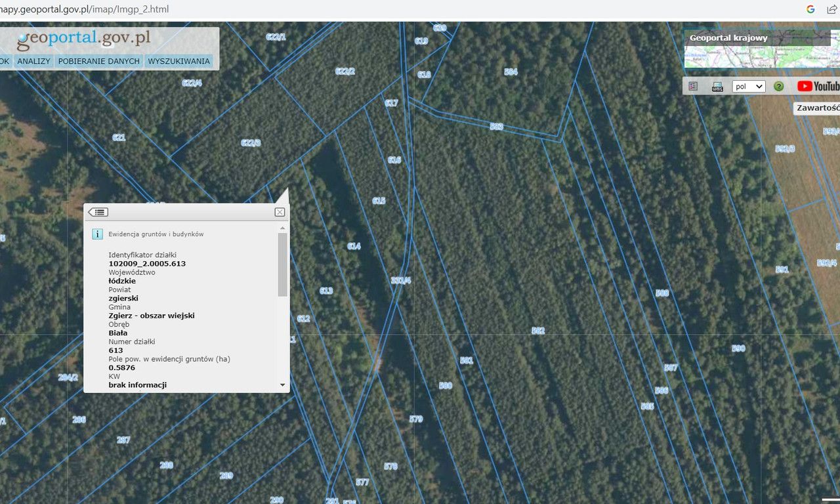Open the YouTube link icon
This screenshot has height=504, width=840.
pyautogui.click(x=818, y=86)
